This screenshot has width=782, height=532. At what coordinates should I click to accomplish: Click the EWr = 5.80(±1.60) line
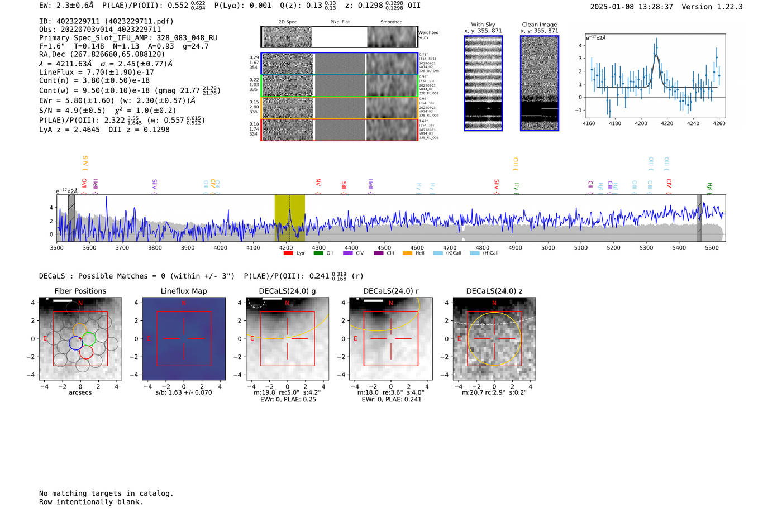[117, 101]
